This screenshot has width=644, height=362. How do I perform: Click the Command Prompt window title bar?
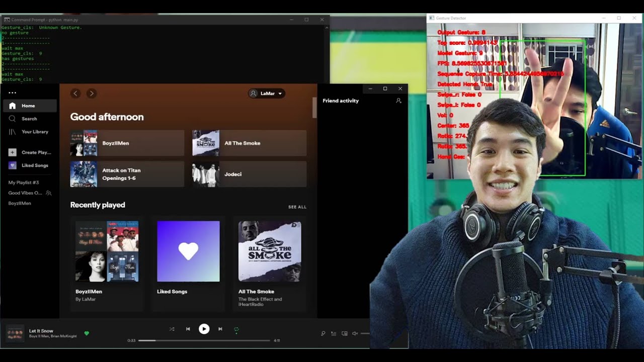(x=166, y=20)
